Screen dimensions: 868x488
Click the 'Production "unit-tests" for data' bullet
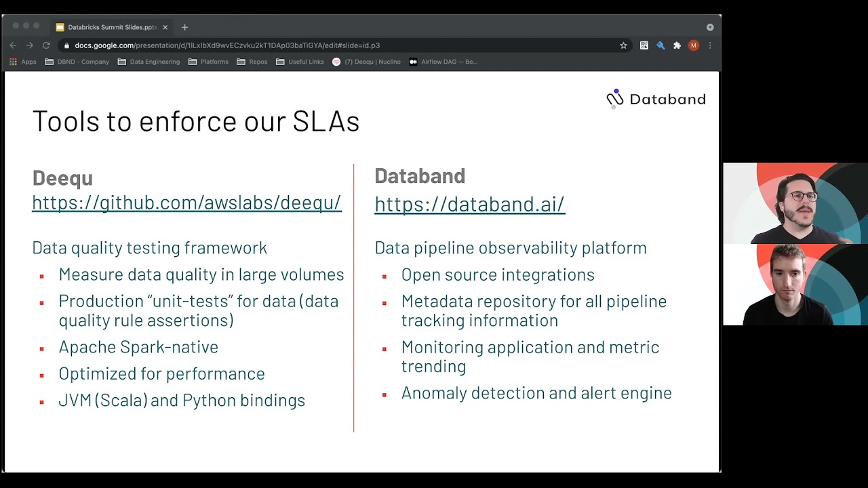coord(199,310)
